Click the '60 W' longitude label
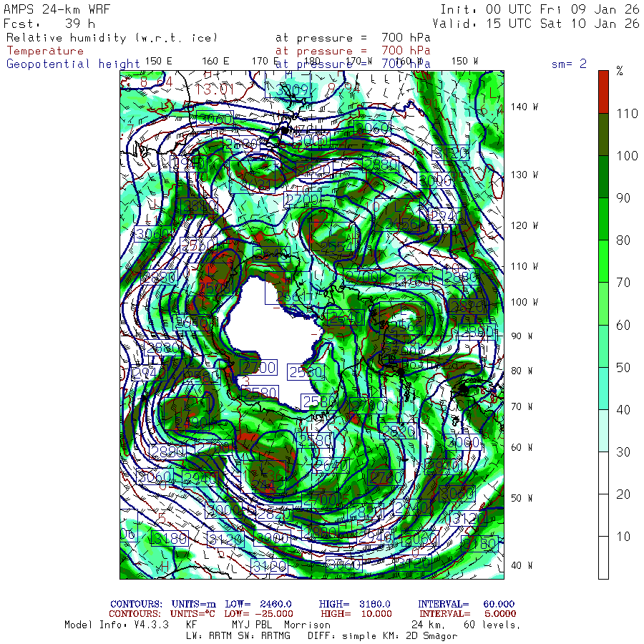The height and width of the screenshot is (644, 644). click(522, 447)
